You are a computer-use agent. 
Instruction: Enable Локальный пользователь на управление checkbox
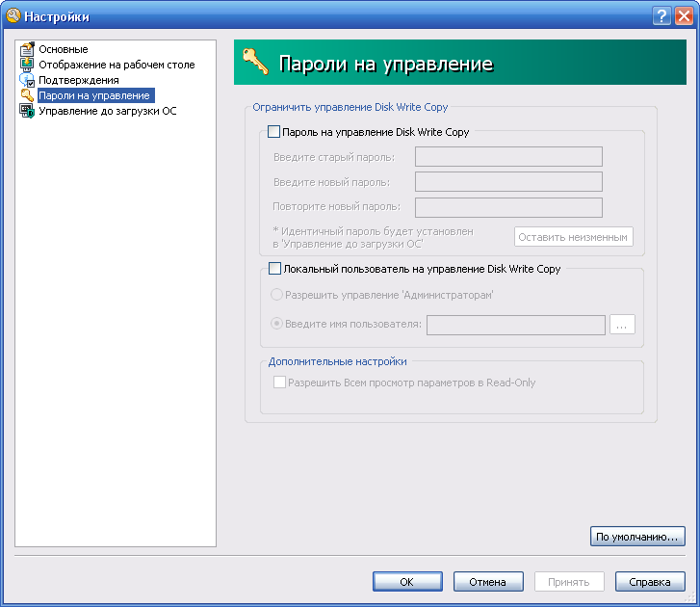[x=274, y=269]
